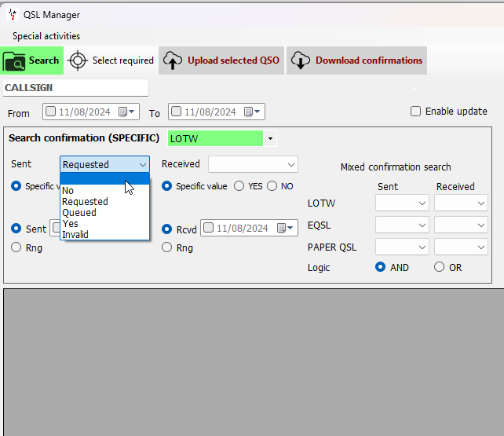Select the YES radio under Received

[x=239, y=186]
